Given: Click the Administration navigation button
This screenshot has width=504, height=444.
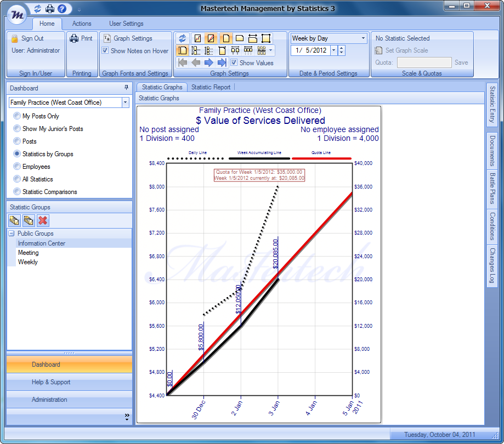Looking at the screenshot, I should pyautogui.click(x=69, y=400).
